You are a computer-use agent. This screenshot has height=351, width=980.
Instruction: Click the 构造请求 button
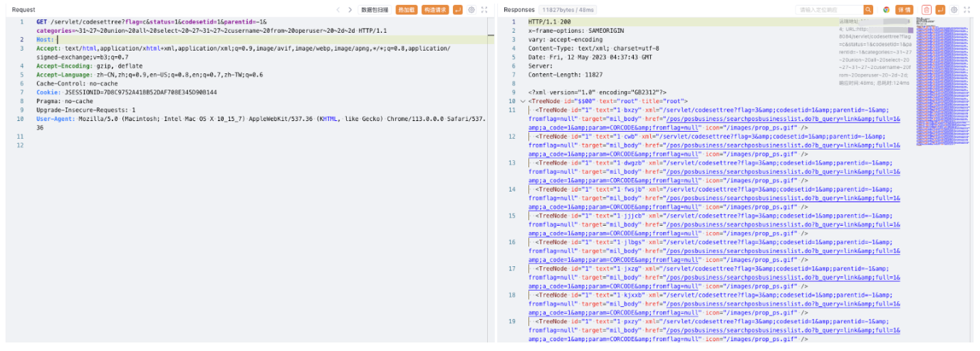click(x=434, y=10)
